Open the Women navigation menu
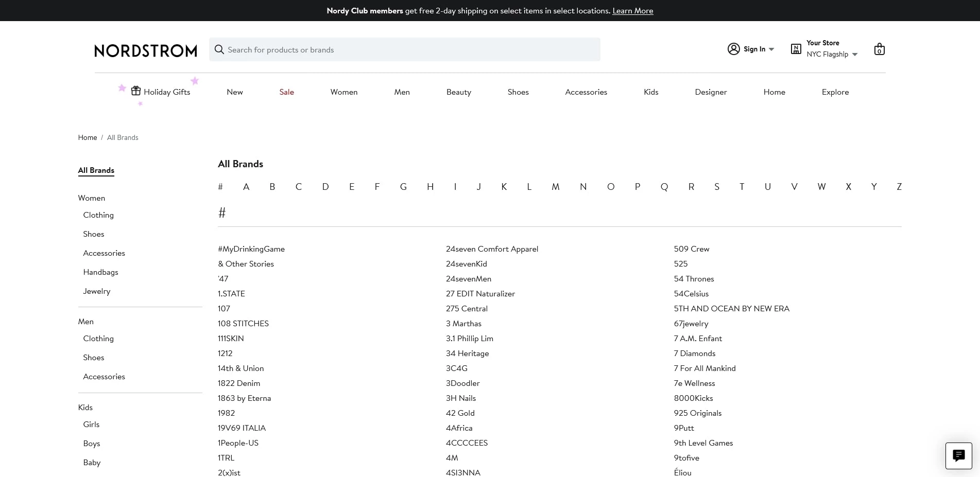This screenshot has height=477, width=980. pos(343,92)
